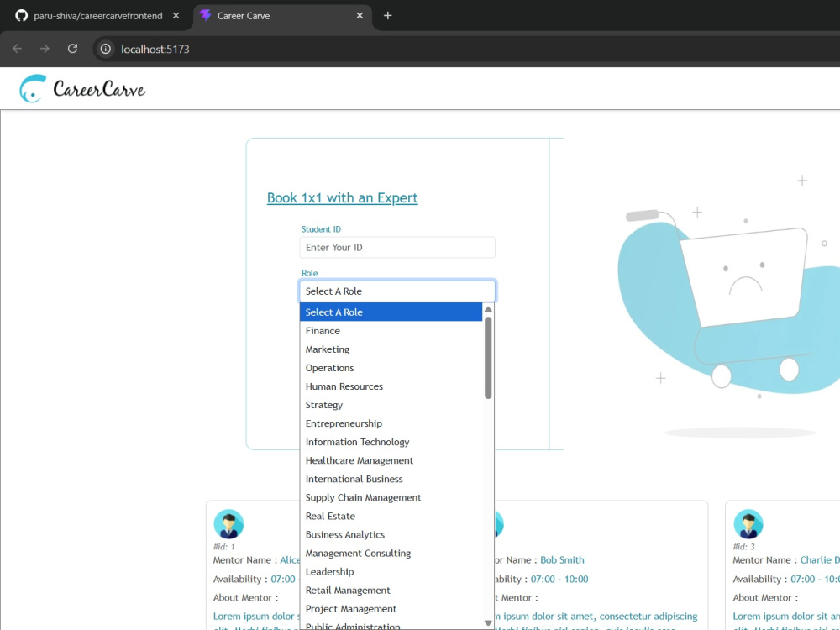Image resolution: width=840 pixels, height=630 pixels.
Task: Click the Charlie mentor name text
Action: (x=820, y=559)
